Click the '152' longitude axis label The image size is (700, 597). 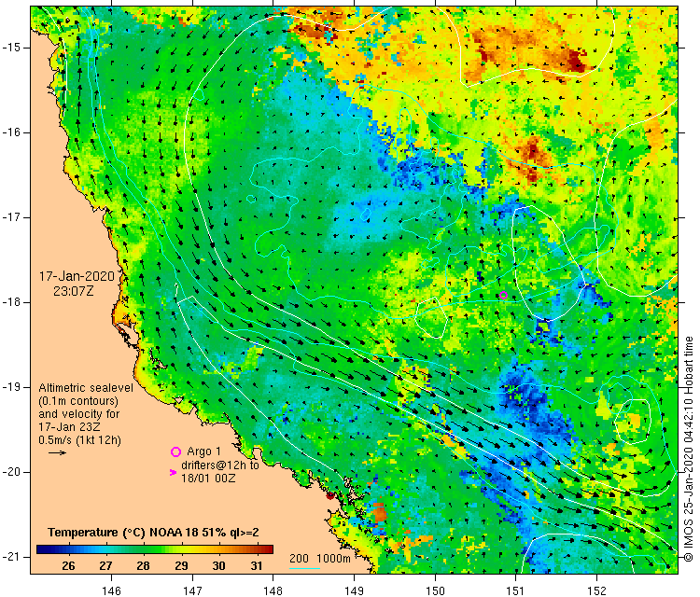(x=597, y=590)
